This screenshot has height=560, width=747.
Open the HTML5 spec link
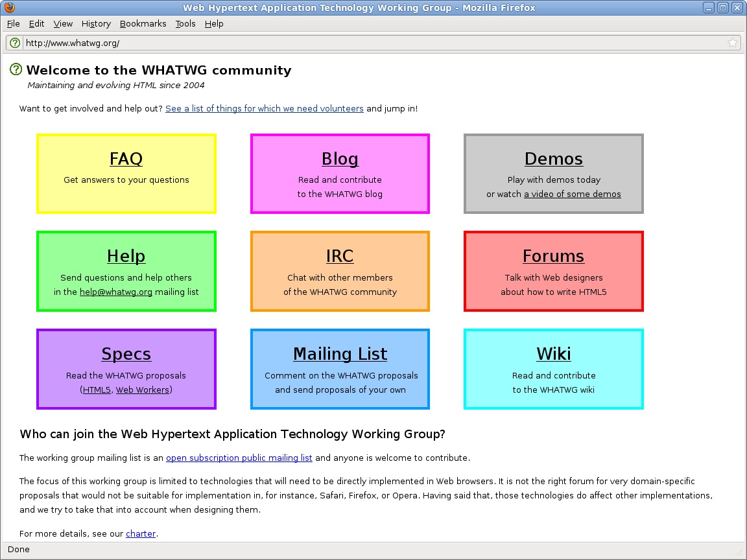(97, 390)
